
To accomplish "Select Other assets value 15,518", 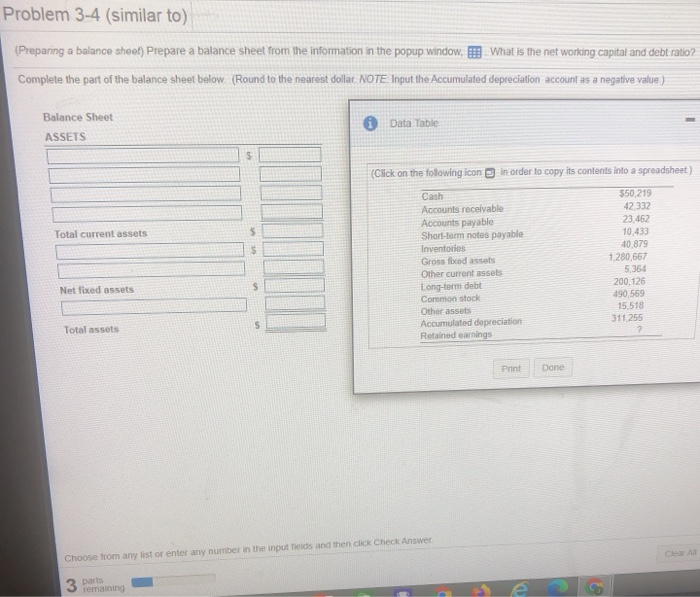I will click(630, 306).
